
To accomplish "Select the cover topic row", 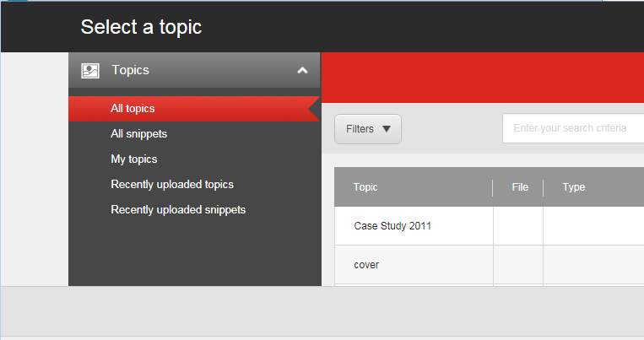I will [490, 265].
